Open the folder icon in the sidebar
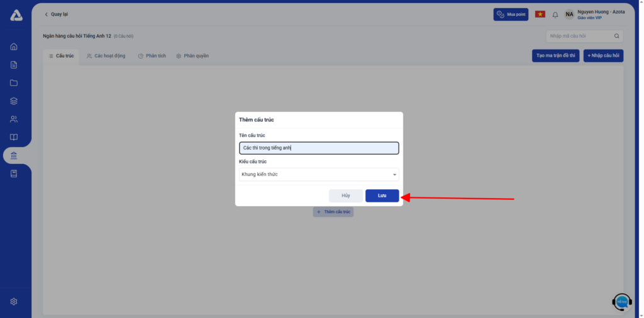 14,83
